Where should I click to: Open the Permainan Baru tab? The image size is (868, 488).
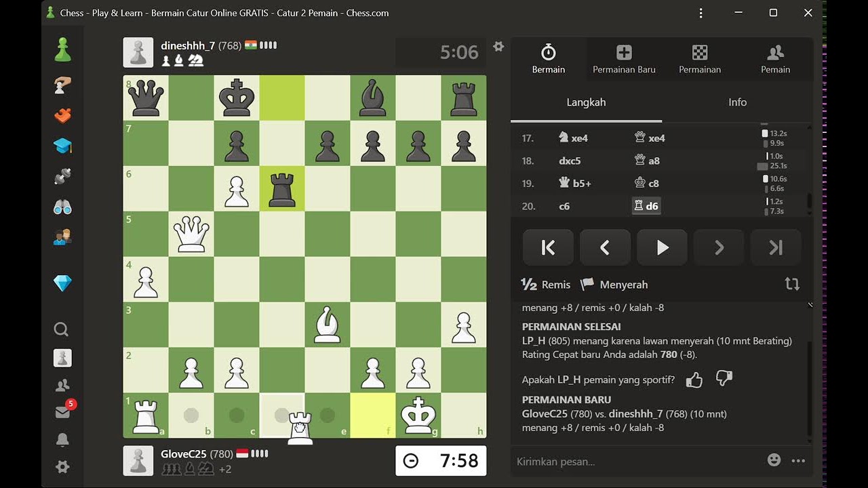coord(624,60)
